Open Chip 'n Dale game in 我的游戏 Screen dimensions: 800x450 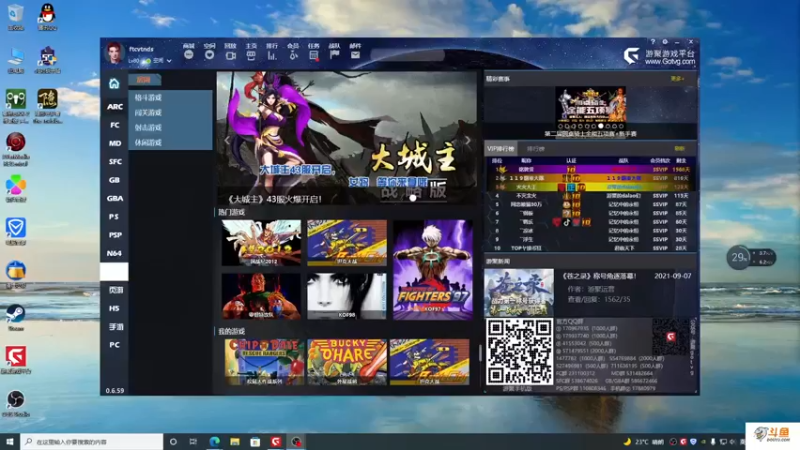point(264,362)
